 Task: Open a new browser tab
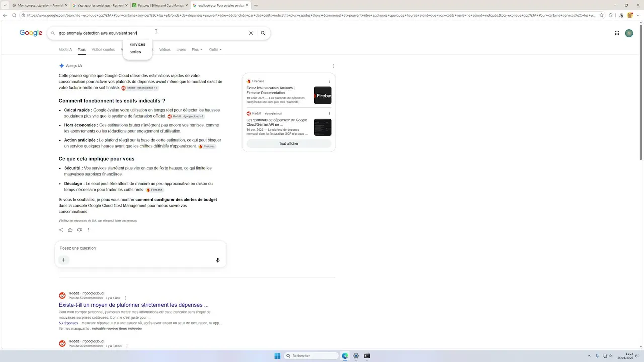(x=256, y=5)
